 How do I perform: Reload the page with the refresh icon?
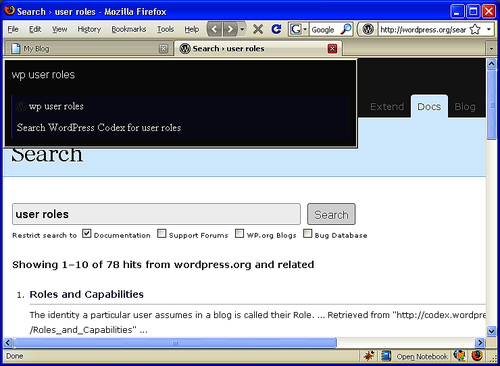[x=276, y=29]
